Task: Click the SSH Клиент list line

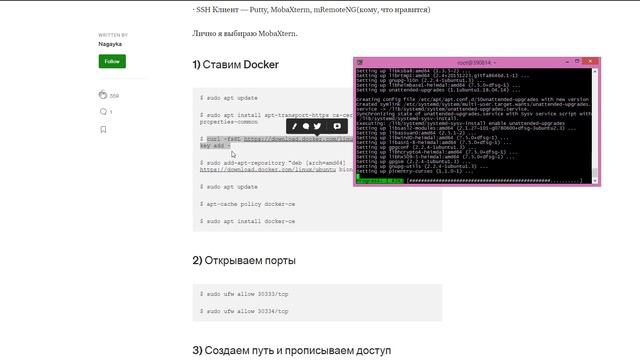Action: pyautogui.click(x=311, y=9)
